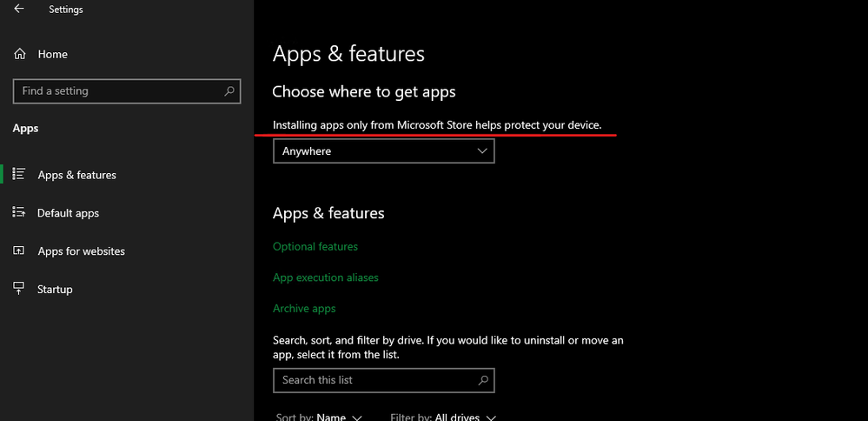Open Optional features link

click(x=315, y=246)
